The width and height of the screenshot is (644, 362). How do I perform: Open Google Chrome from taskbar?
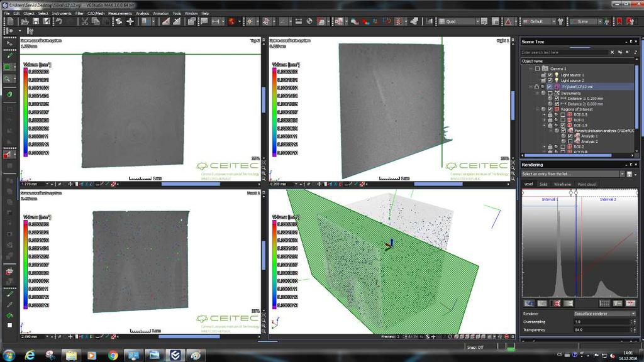(x=113, y=355)
